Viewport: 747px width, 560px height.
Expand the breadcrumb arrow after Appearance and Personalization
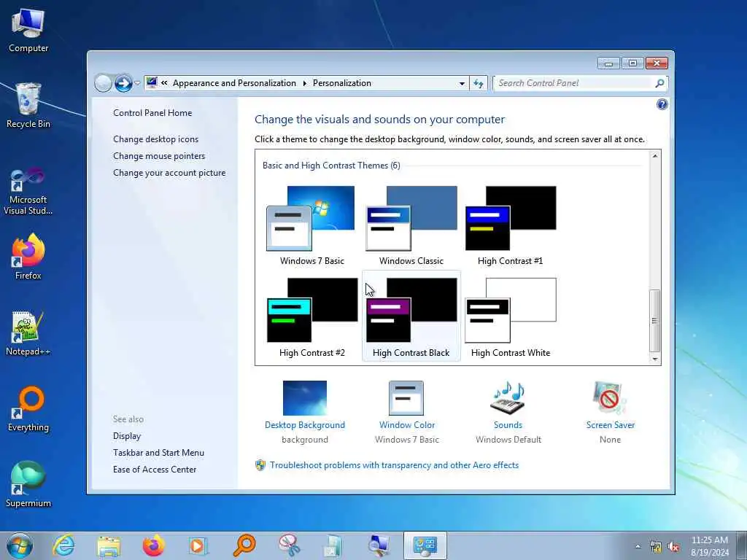click(304, 83)
